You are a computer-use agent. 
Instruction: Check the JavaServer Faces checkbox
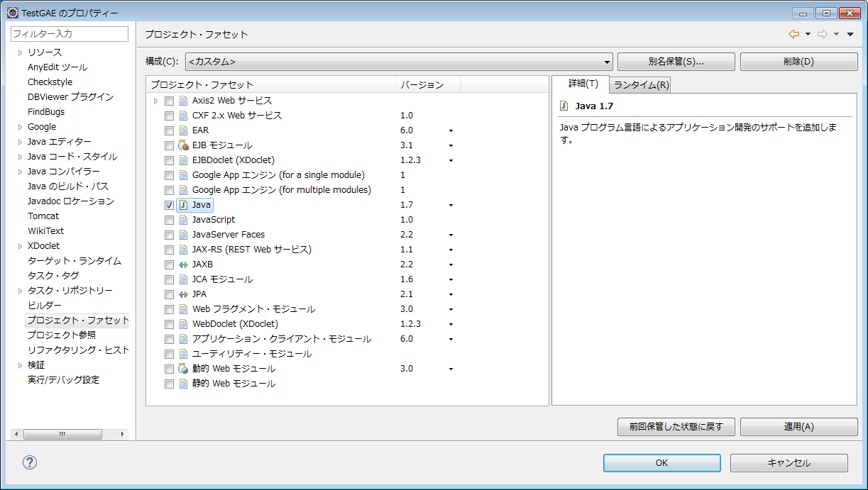tap(169, 235)
